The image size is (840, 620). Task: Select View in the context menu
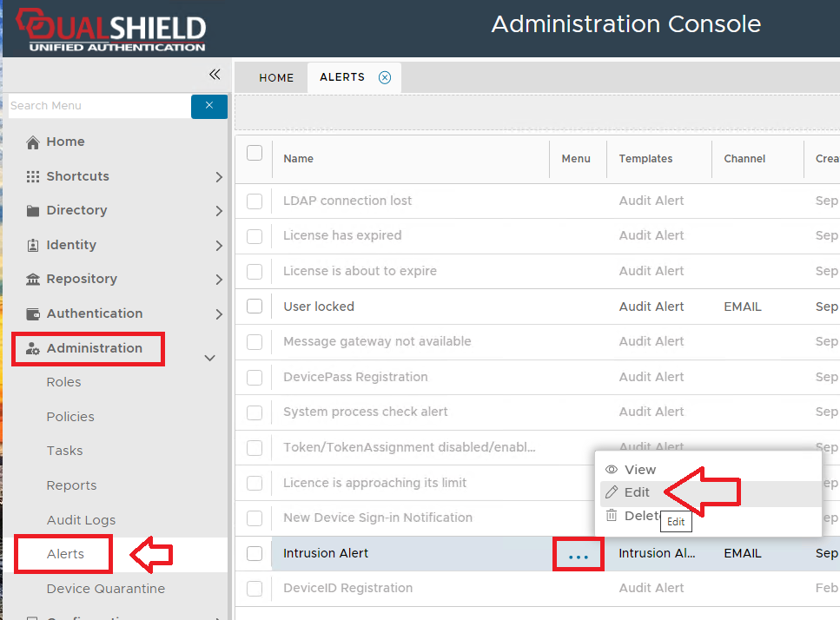click(x=640, y=470)
